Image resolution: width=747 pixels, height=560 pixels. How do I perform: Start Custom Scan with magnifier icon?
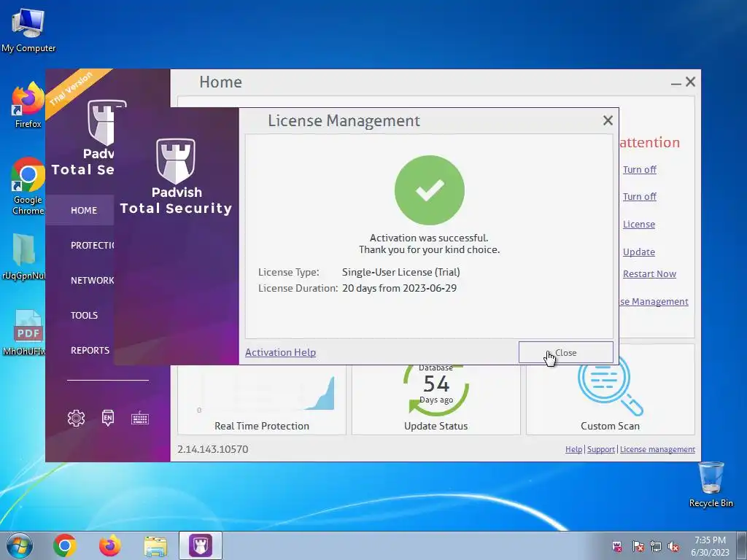[611, 386]
